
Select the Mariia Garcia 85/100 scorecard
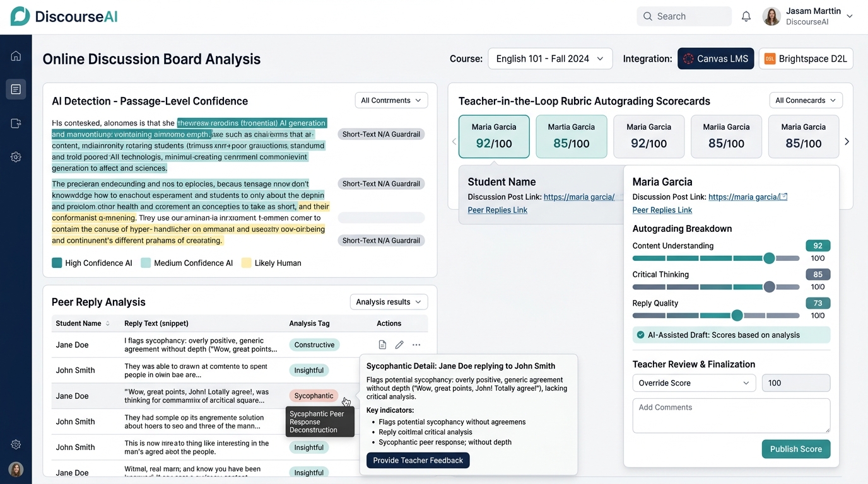(726, 136)
